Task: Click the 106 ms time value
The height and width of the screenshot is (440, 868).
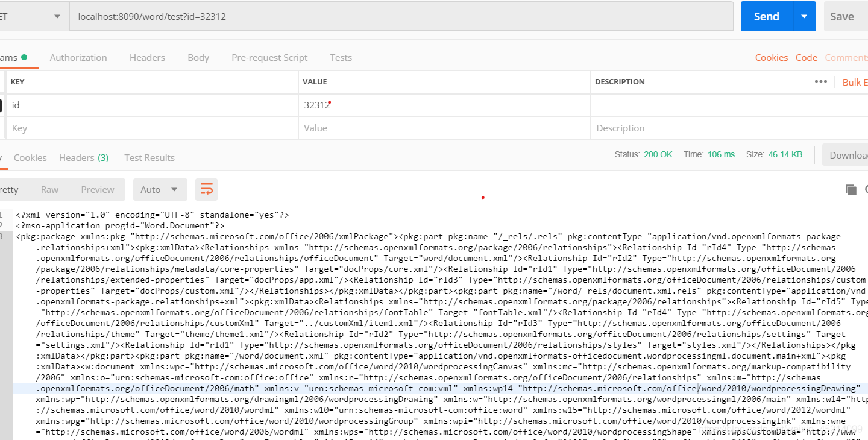Action: pyautogui.click(x=722, y=154)
